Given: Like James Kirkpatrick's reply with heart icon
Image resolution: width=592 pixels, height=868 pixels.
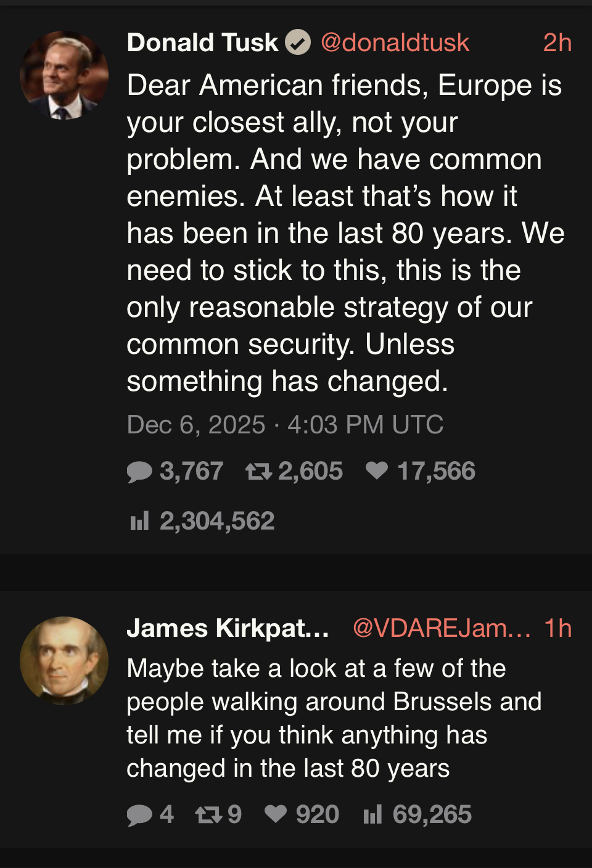Looking at the screenshot, I should pos(276,814).
